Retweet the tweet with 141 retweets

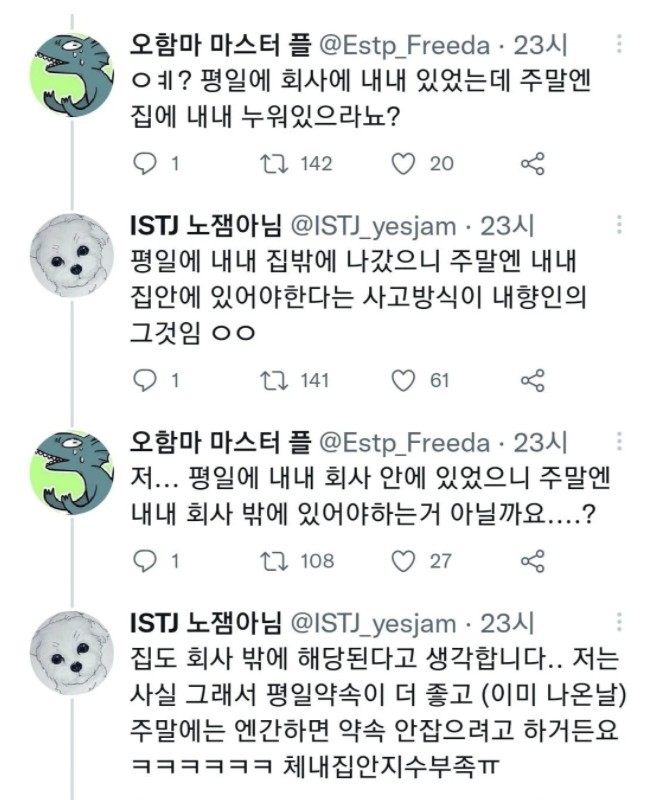[273, 380]
